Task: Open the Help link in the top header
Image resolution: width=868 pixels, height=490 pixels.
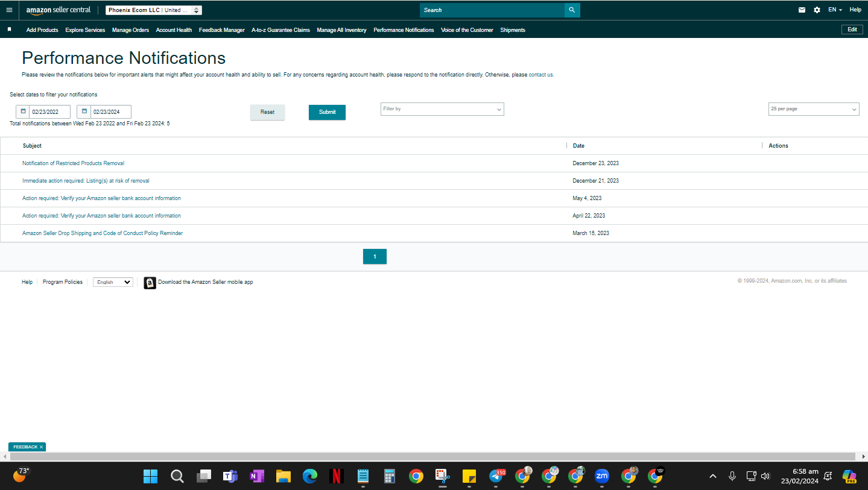Action: point(855,10)
